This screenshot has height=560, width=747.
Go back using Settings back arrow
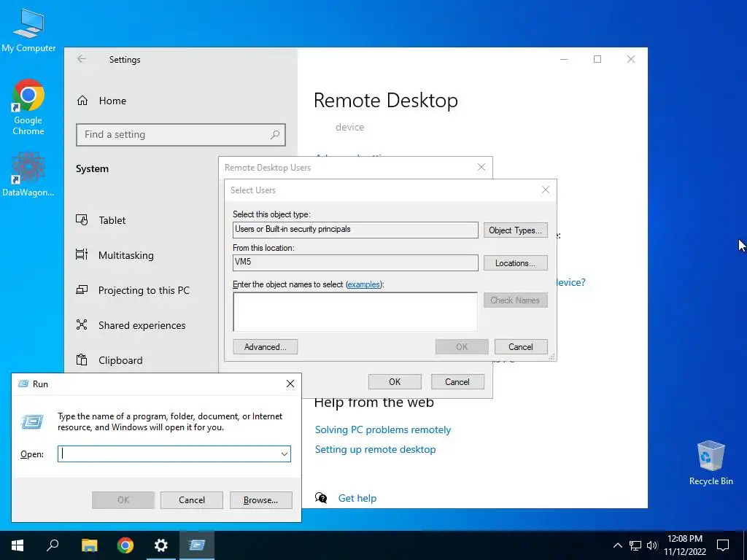click(82, 59)
